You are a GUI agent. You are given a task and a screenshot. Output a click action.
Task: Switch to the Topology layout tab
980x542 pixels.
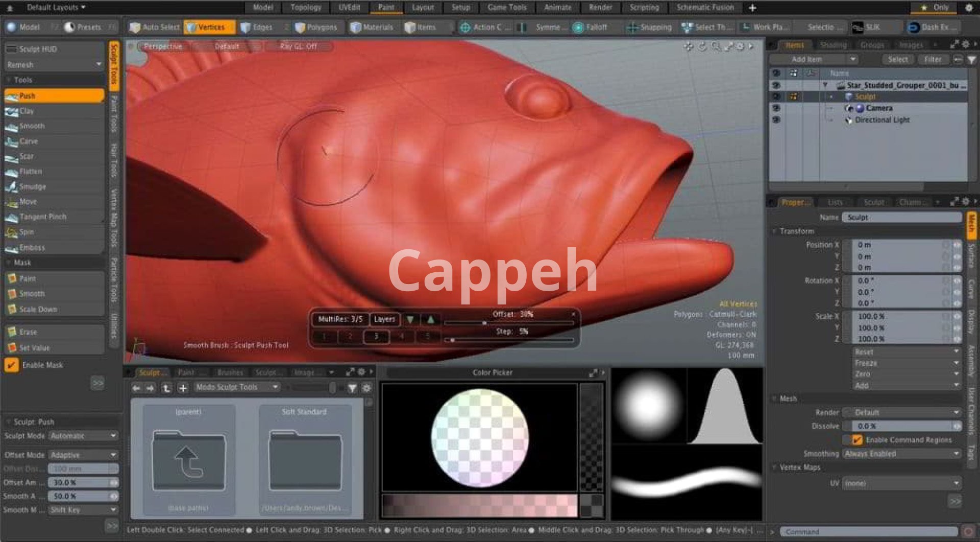[x=306, y=7]
